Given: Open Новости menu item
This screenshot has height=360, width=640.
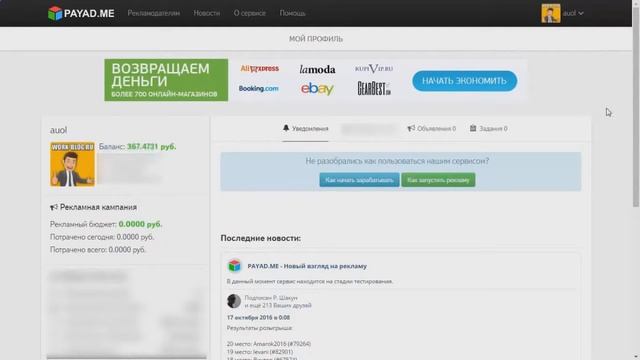Looking at the screenshot, I should 207,13.
